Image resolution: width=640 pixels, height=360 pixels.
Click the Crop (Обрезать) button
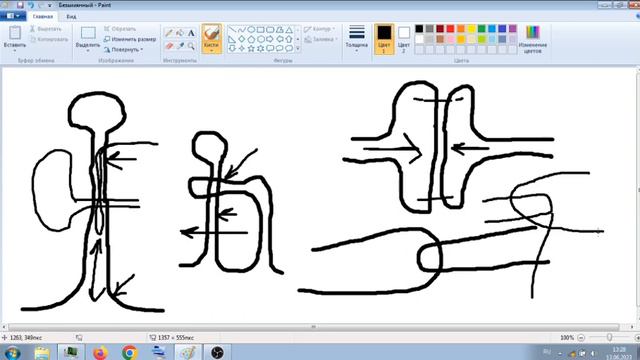(120, 29)
